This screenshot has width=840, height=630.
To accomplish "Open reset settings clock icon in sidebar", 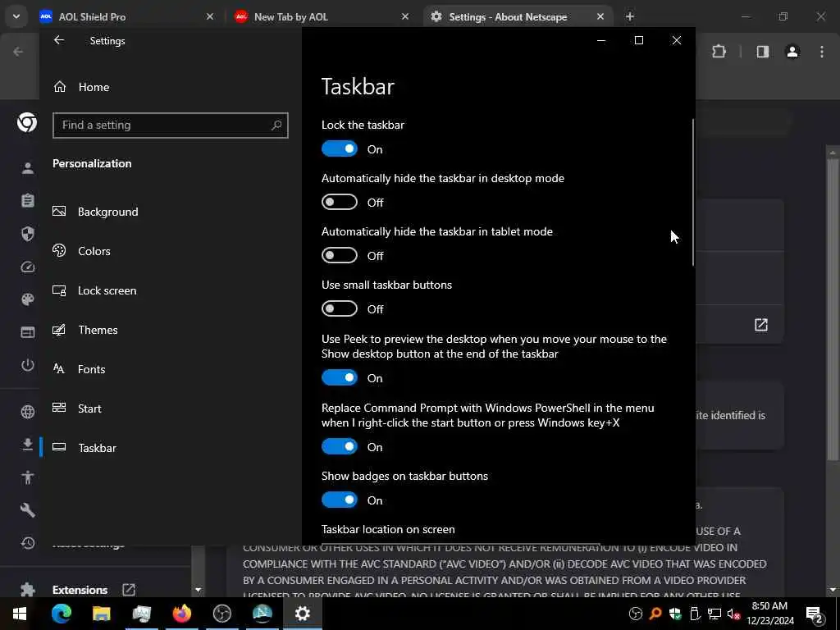I will tap(28, 543).
